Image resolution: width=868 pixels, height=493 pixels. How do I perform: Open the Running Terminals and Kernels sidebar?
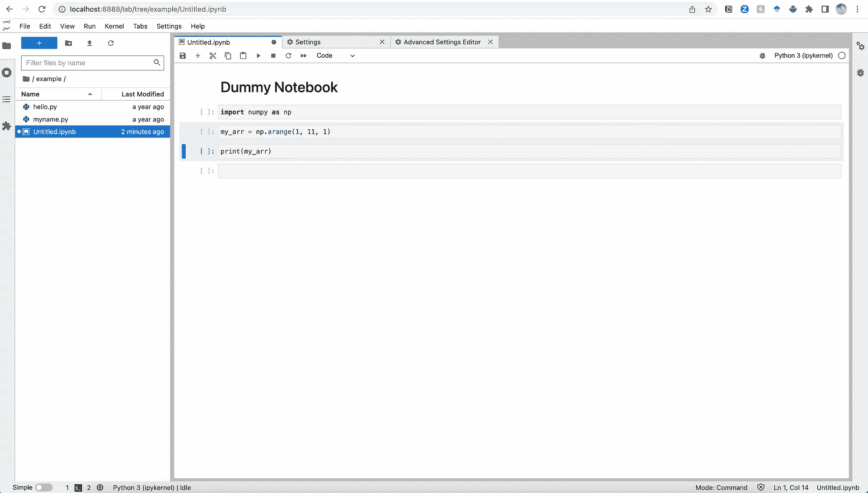click(7, 72)
